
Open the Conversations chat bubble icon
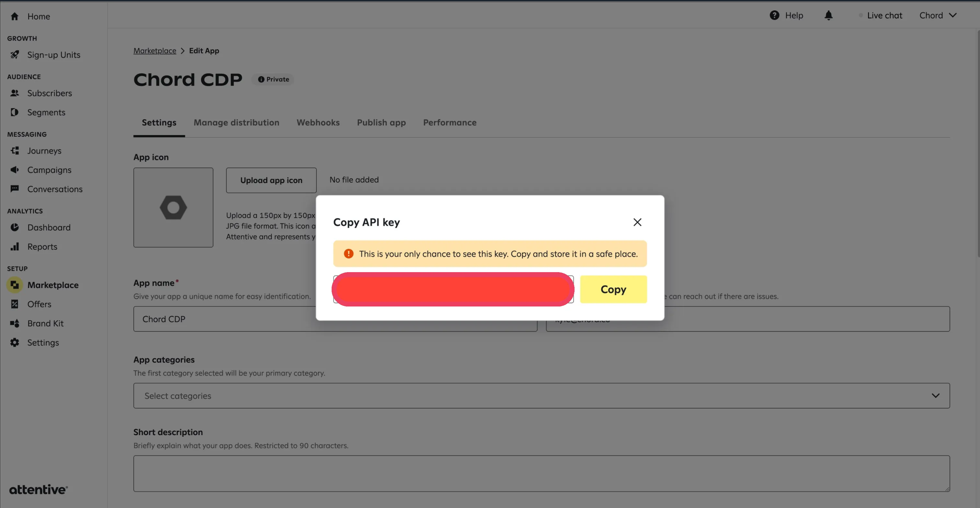pyautogui.click(x=15, y=189)
